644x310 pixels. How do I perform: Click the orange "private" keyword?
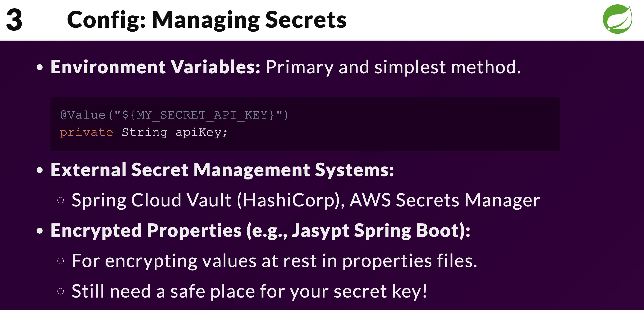pos(86,132)
